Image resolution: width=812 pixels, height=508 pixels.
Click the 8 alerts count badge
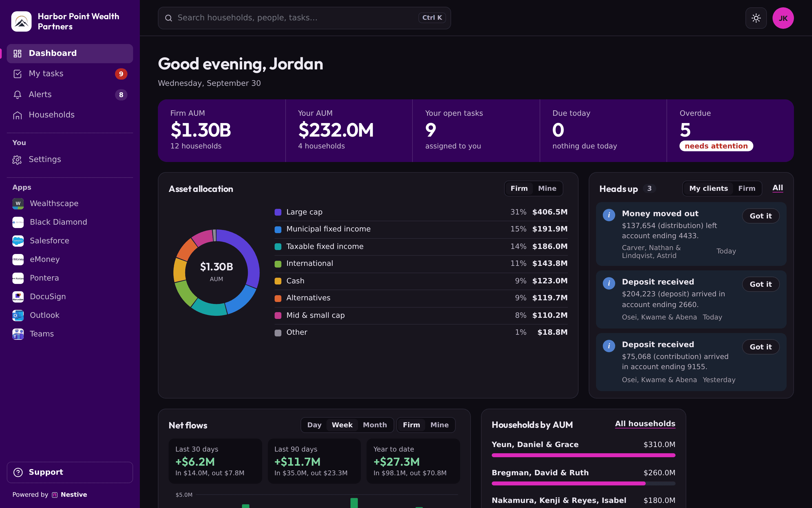[x=121, y=95]
